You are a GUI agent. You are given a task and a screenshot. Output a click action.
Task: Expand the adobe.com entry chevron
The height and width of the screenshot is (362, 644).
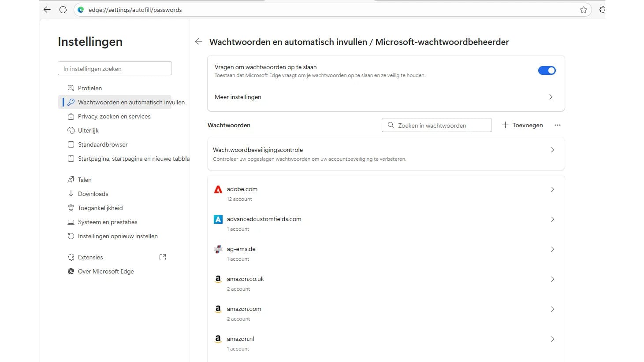tap(552, 189)
